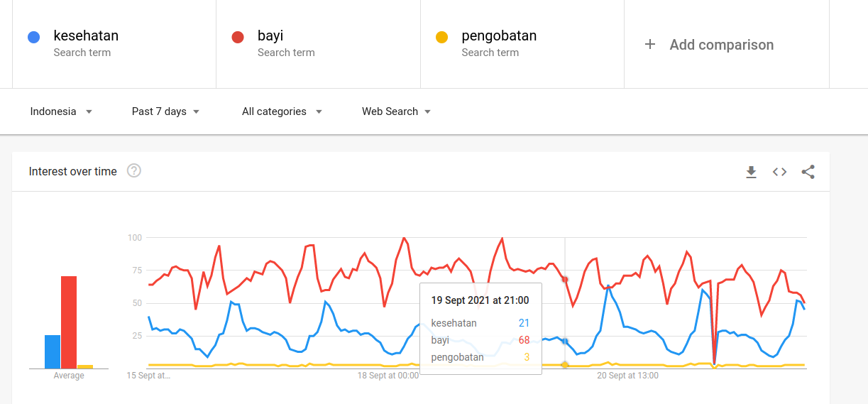Share the Interest over time chart
Viewport: 868px width, 404px height.
pyautogui.click(x=808, y=172)
